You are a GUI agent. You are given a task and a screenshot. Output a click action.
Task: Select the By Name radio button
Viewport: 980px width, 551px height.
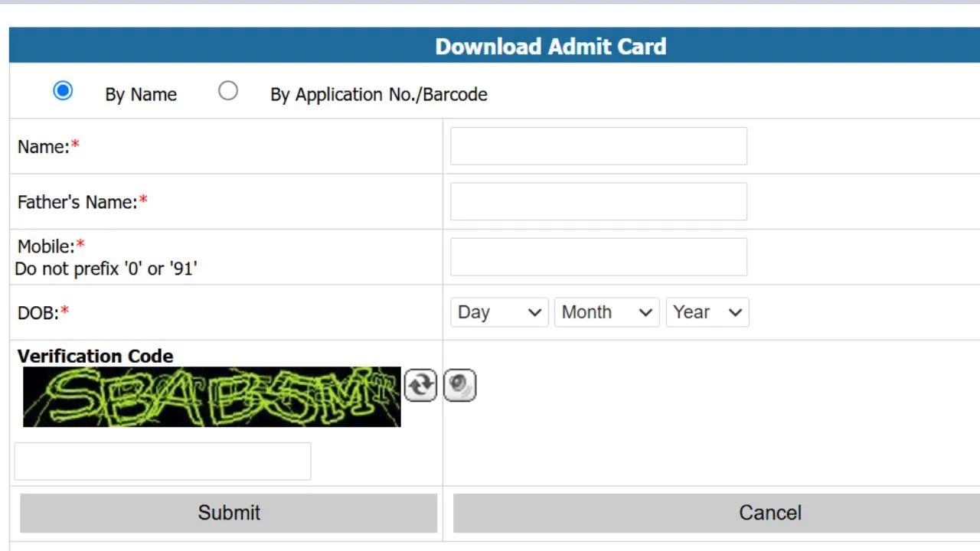point(63,91)
